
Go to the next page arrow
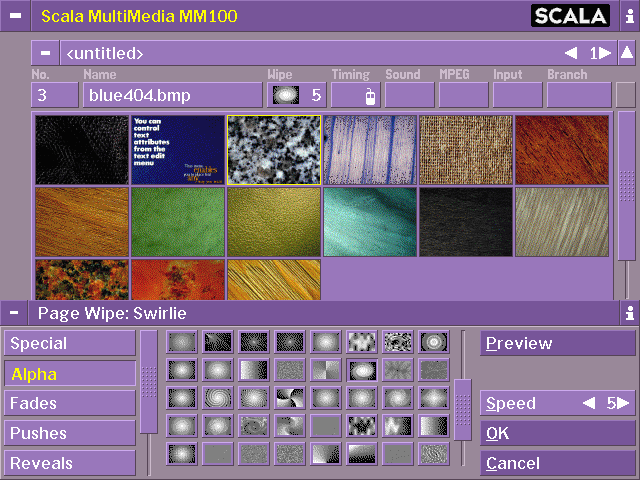click(x=604, y=53)
